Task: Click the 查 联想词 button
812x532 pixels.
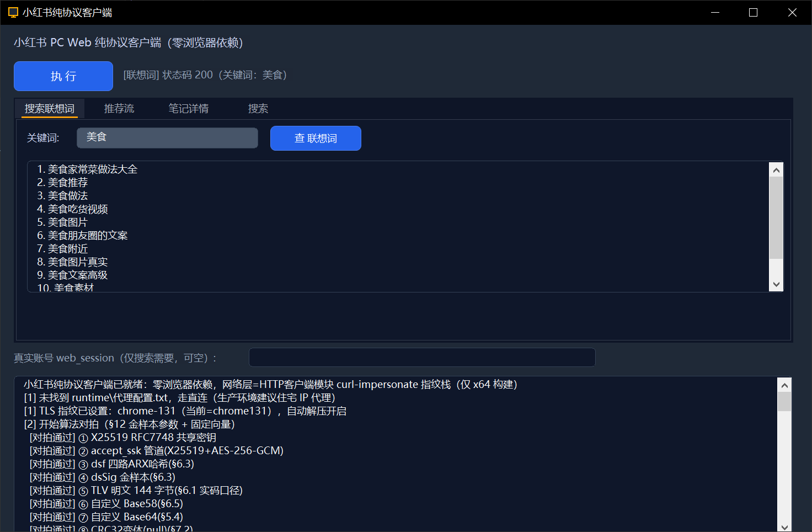Action: (x=316, y=138)
